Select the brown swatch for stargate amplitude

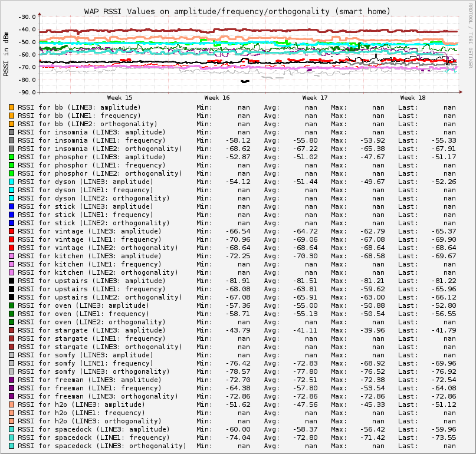click(12, 330)
